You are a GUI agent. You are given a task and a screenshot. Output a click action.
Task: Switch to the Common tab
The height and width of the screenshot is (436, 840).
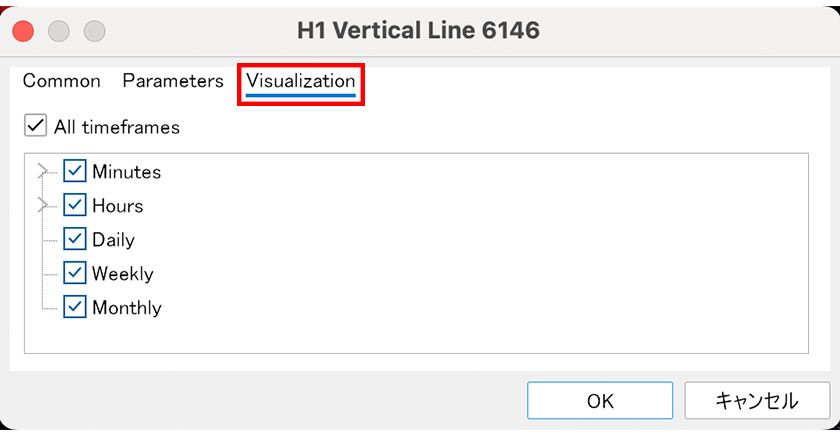coord(62,81)
